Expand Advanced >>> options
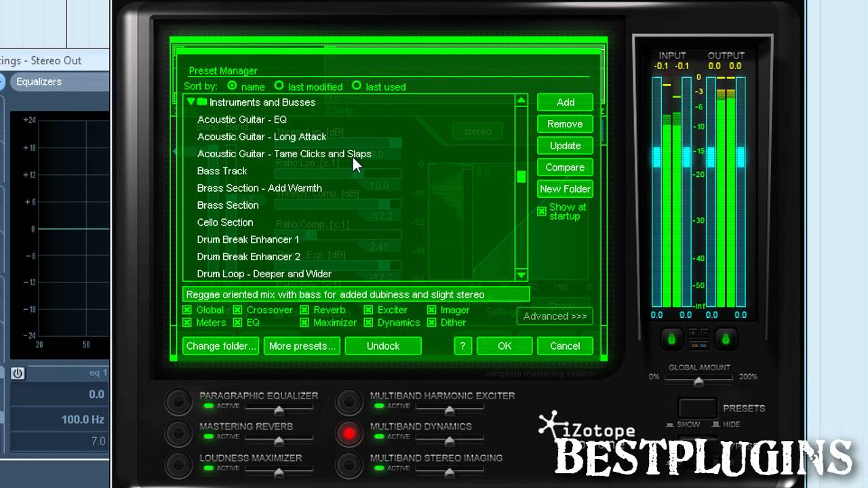Screen dimensions: 868x488 click(555, 316)
